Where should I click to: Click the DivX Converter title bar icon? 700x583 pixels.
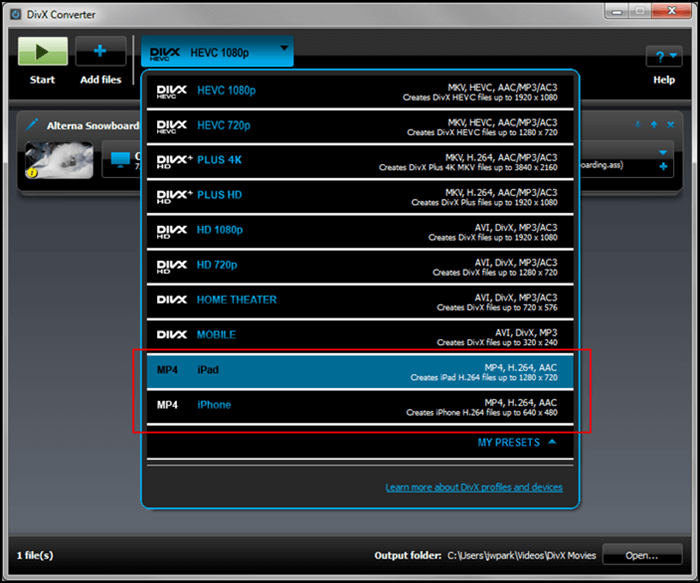(x=16, y=14)
